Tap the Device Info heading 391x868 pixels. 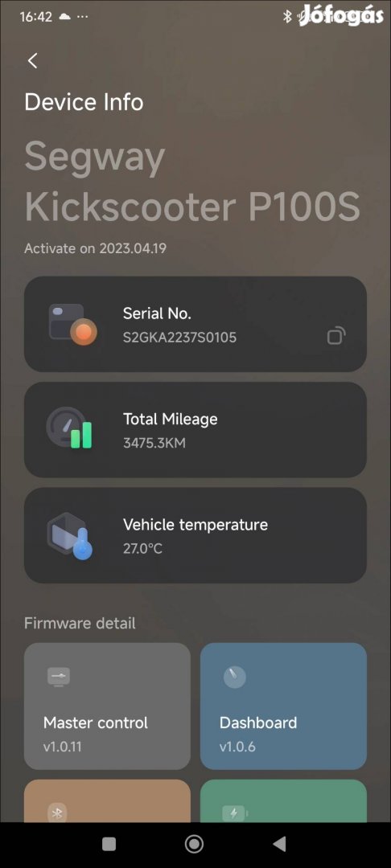pyautogui.click(x=84, y=102)
